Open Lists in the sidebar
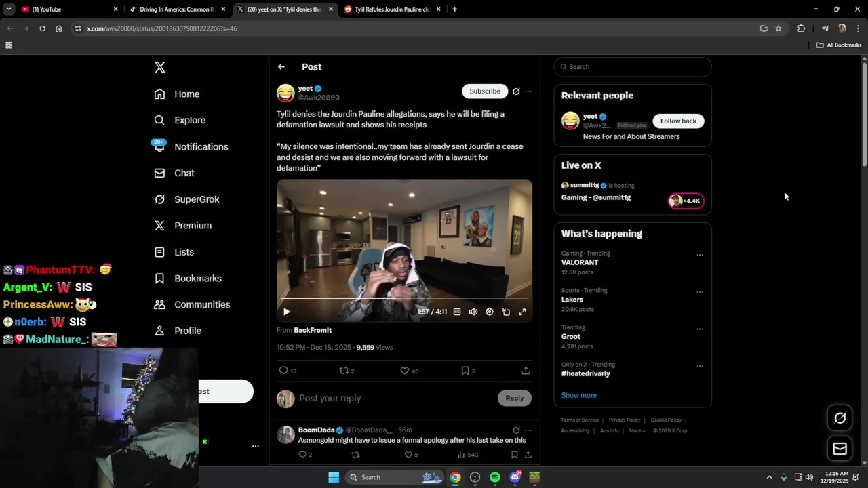The image size is (868, 488). coord(174,252)
